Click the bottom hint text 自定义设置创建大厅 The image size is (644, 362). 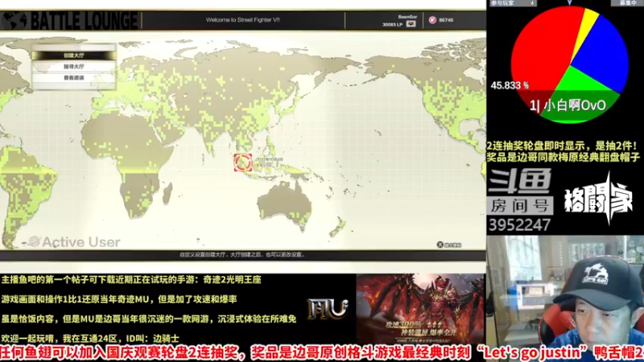pyautogui.click(x=242, y=255)
